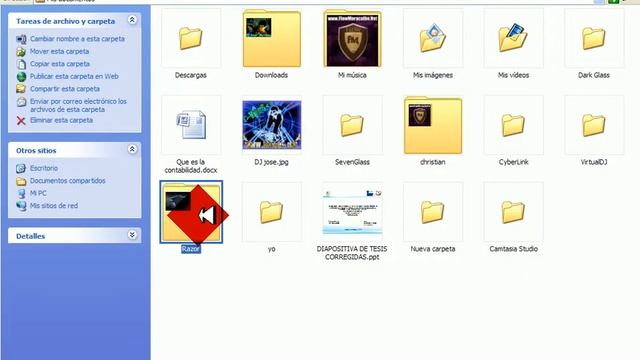This screenshot has height=360, width=640.
Task: Click the copy icon beside Copiar esta carpeta
Action: 21,64
